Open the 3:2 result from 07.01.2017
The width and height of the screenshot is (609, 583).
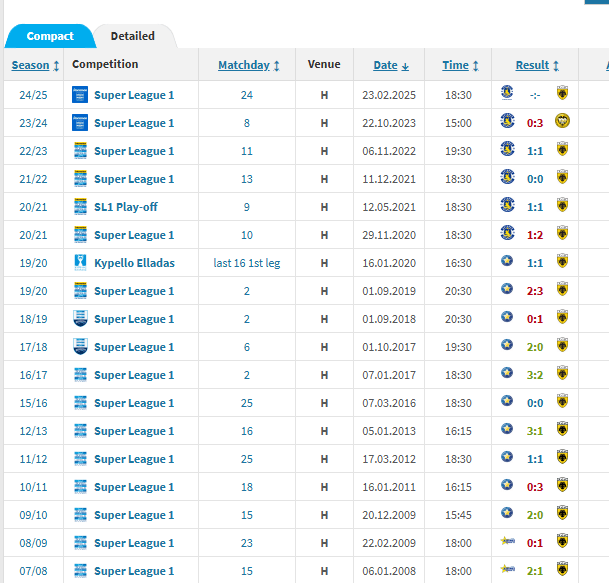point(535,375)
